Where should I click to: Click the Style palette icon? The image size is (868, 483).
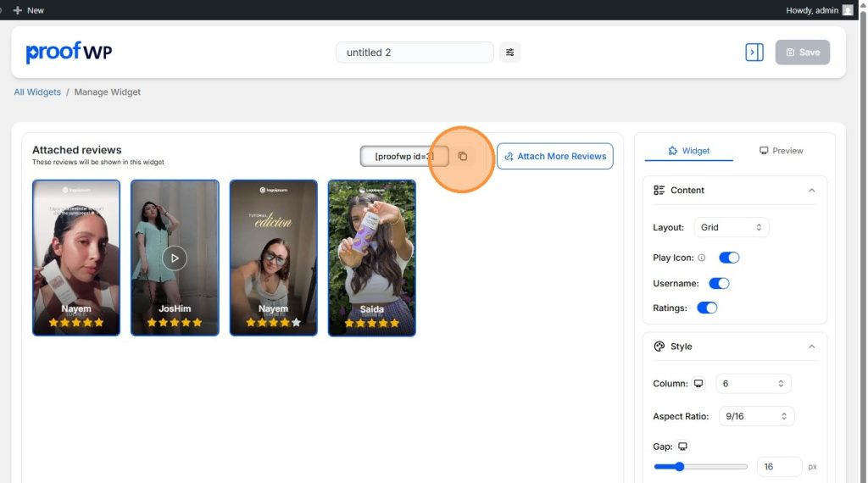coord(659,347)
